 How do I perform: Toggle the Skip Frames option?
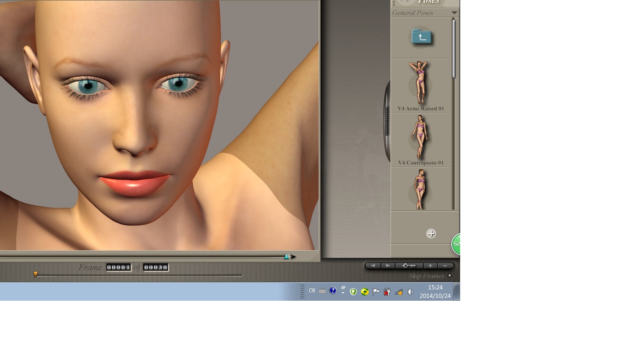450,276
